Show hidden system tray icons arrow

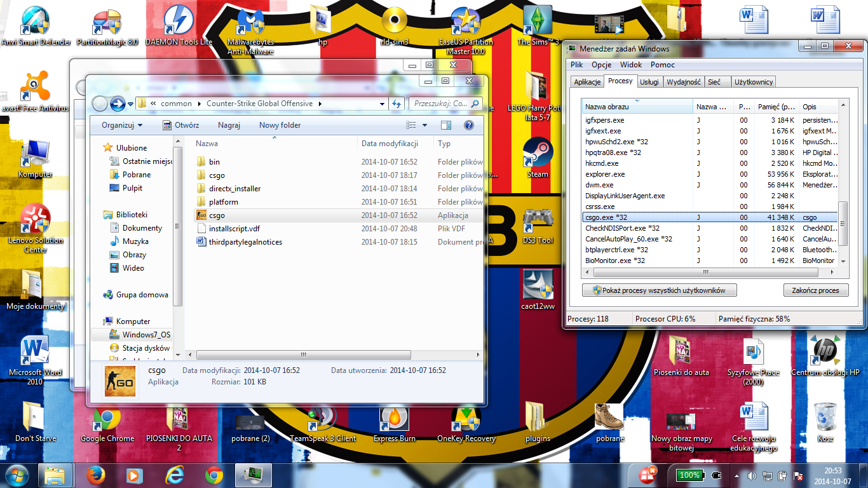737,475
